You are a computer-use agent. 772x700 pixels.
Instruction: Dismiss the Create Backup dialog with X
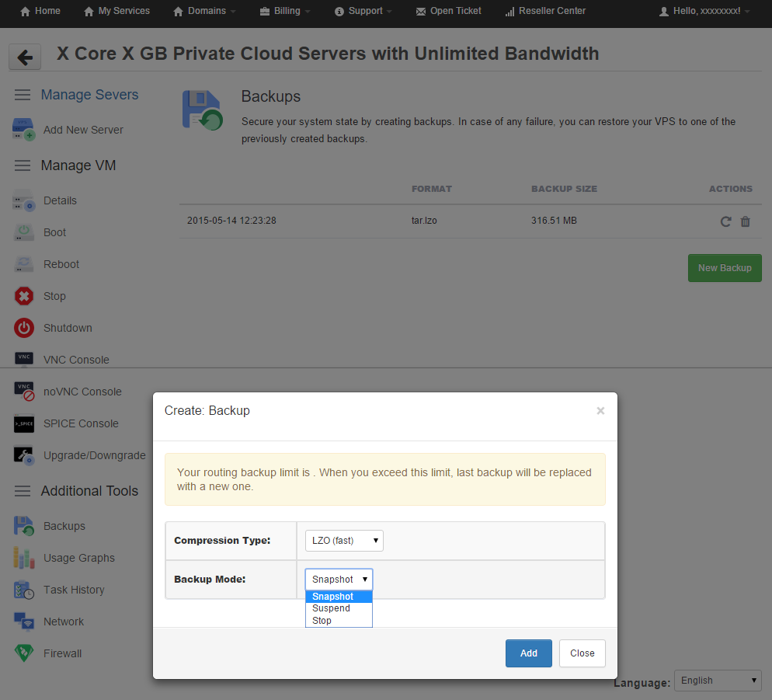point(600,411)
